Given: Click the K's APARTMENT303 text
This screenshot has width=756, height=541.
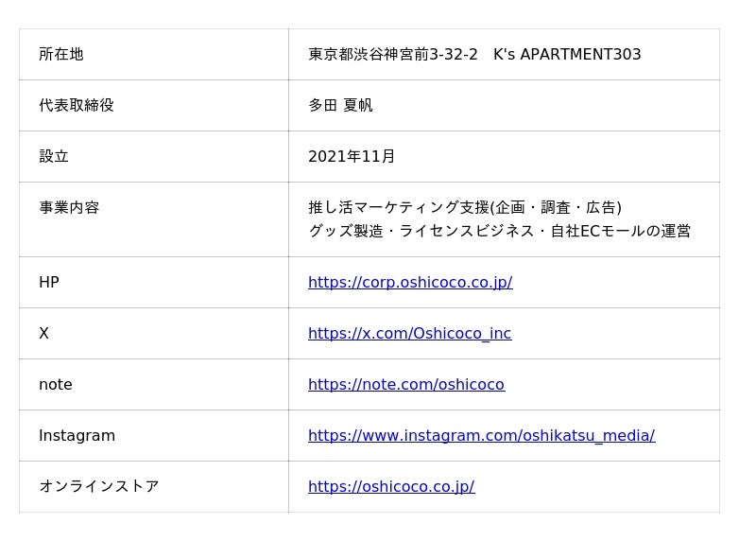Looking at the screenshot, I should (567, 55).
